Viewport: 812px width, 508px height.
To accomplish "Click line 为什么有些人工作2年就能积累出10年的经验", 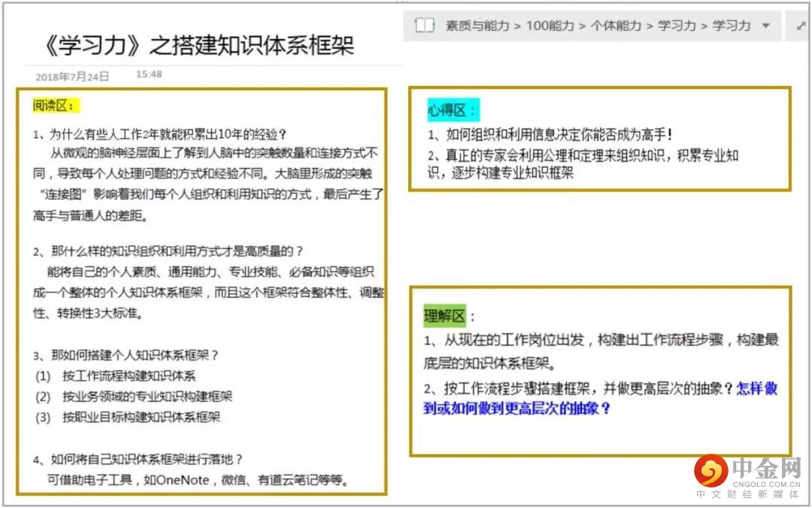I will coord(160,134).
